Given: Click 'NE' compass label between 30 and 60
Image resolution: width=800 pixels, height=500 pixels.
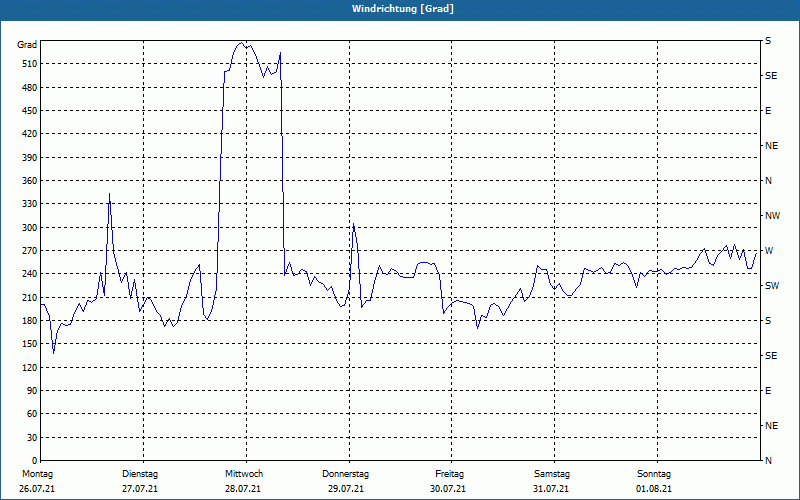Looking at the screenshot, I should [x=771, y=425].
